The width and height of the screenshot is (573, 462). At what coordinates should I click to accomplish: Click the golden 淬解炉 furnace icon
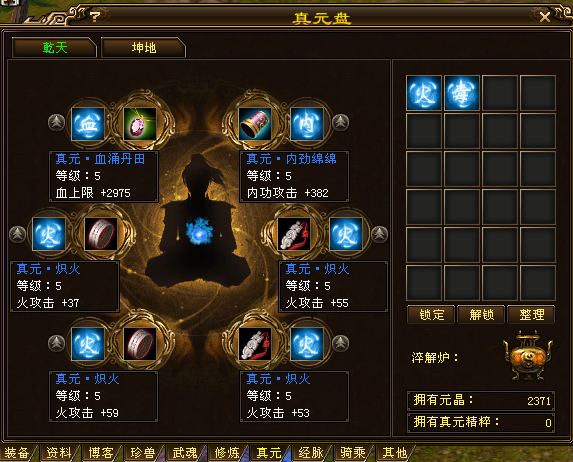(x=527, y=356)
